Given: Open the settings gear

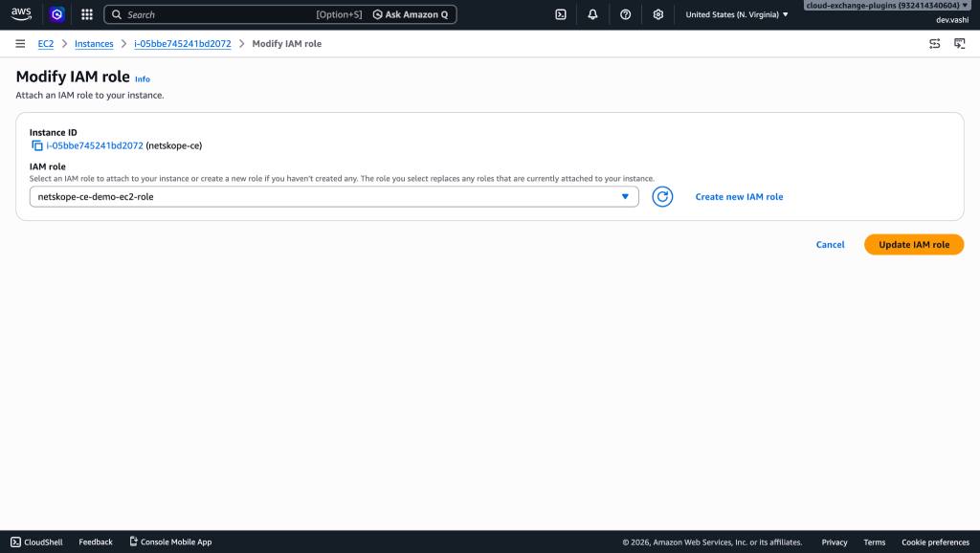Looking at the screenshot, I should pos(658,14).
